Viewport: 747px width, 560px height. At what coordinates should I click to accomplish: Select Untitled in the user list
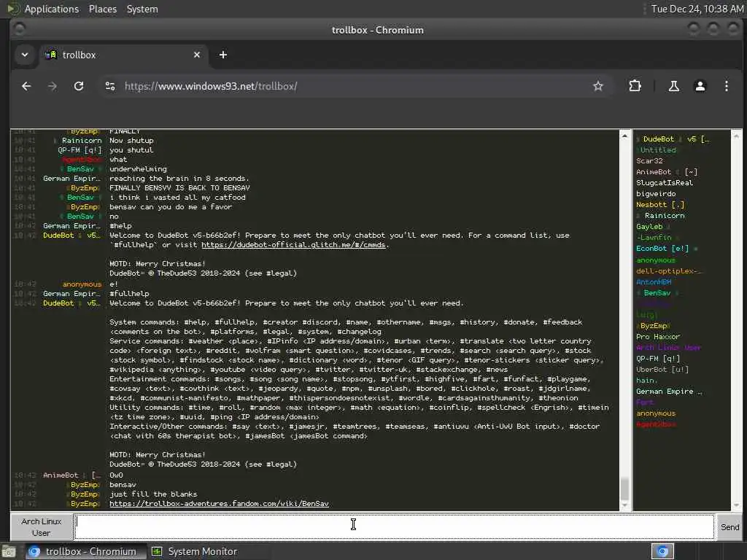(656, 150)
